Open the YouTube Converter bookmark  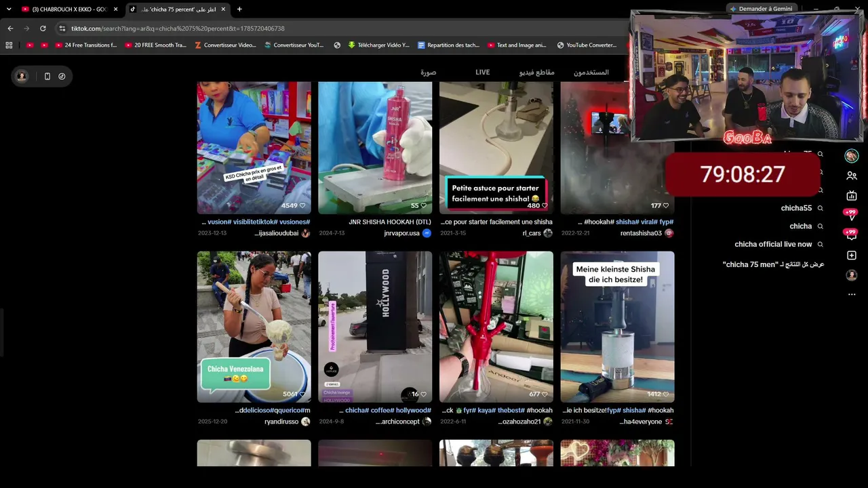click(587, 45)
